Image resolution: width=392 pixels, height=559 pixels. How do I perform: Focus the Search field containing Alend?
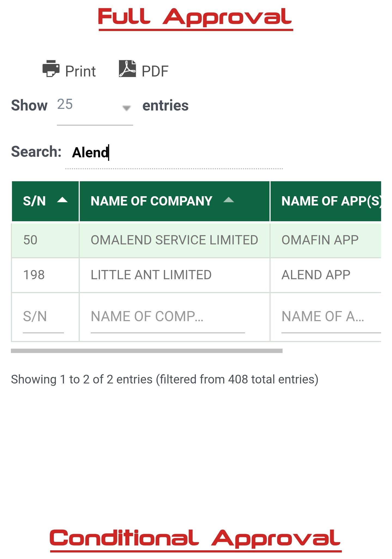point(174,152)
